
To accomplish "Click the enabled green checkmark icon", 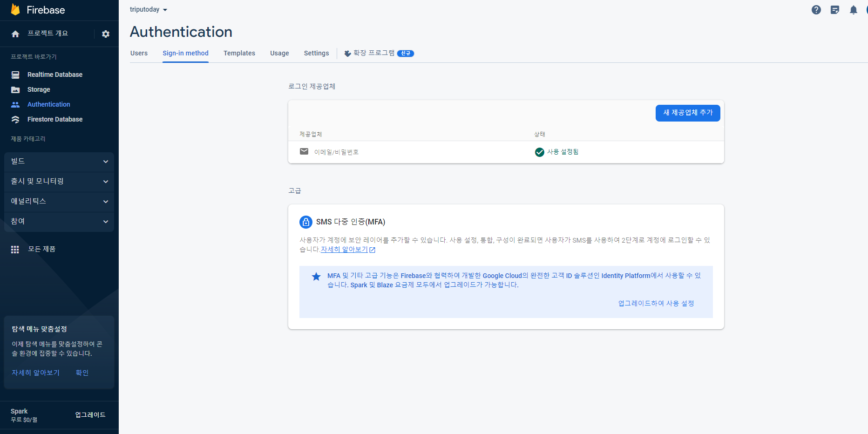I will pyautogui.click(x=540, y=152).
